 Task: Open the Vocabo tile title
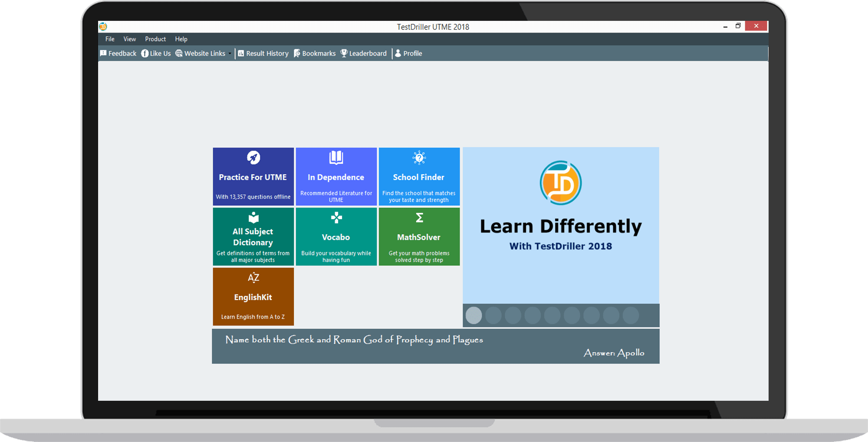336,237
